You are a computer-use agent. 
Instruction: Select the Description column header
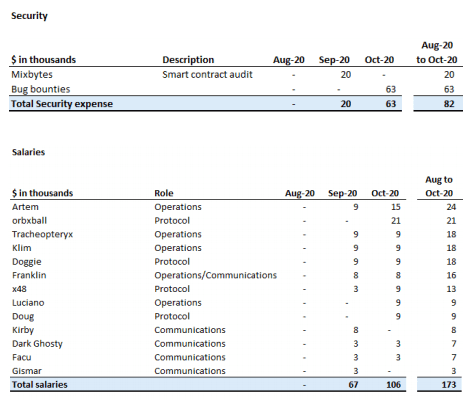coord(188,60)
